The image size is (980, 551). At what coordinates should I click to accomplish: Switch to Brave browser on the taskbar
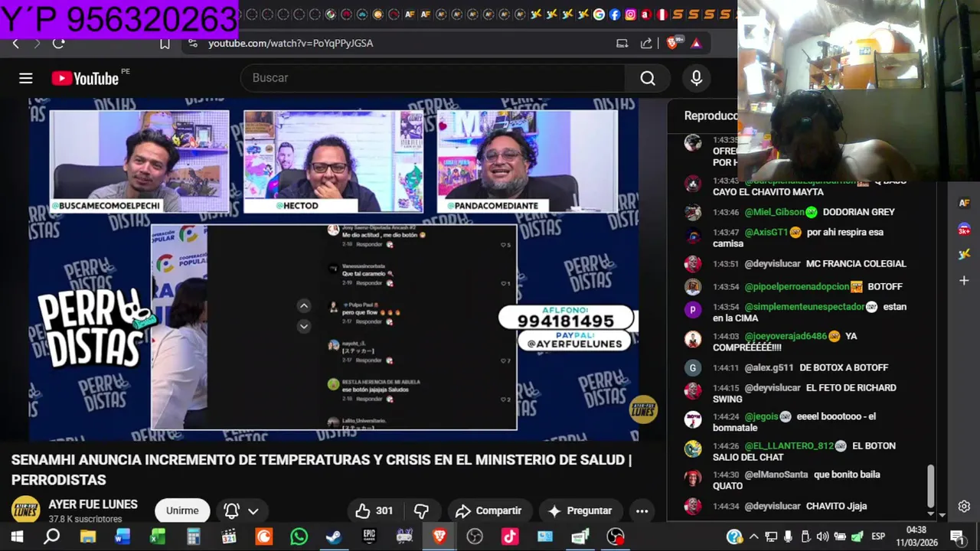(439, 536)
